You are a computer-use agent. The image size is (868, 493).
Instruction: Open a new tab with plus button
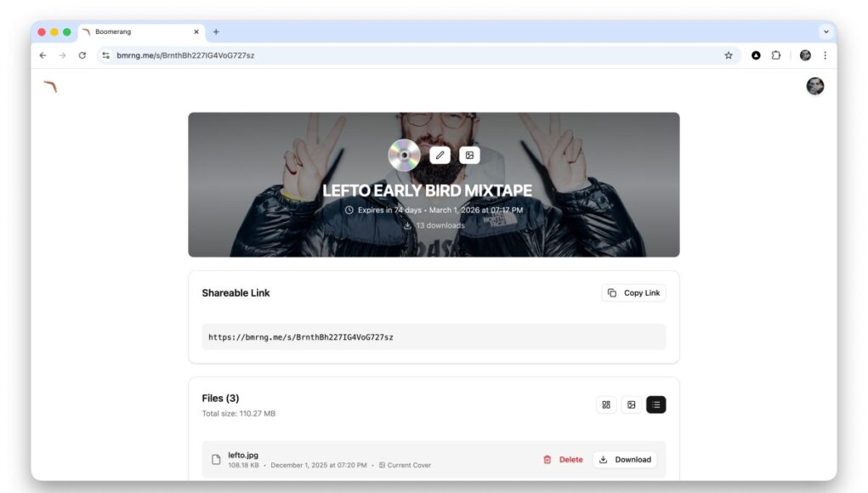216,32
